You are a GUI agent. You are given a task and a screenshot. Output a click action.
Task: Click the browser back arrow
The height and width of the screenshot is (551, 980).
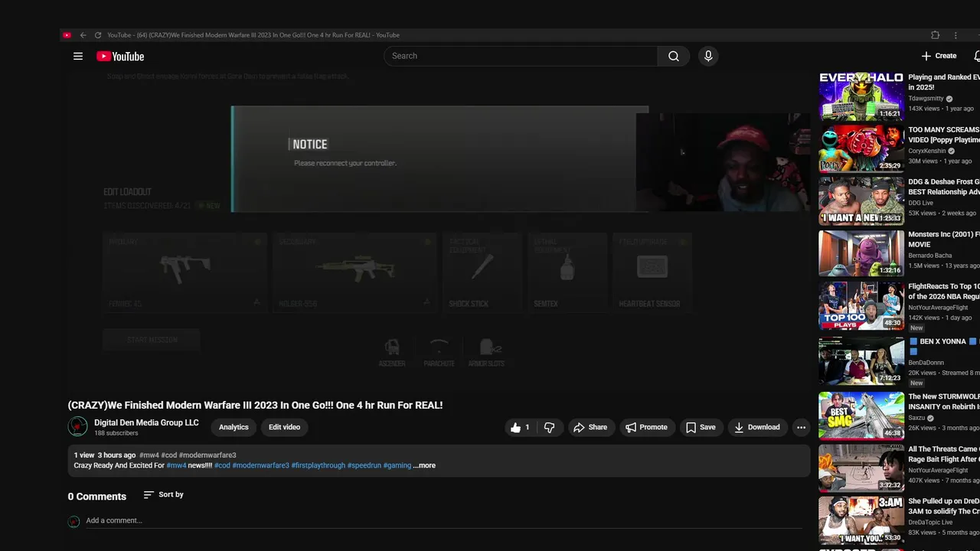pos(83,35)
